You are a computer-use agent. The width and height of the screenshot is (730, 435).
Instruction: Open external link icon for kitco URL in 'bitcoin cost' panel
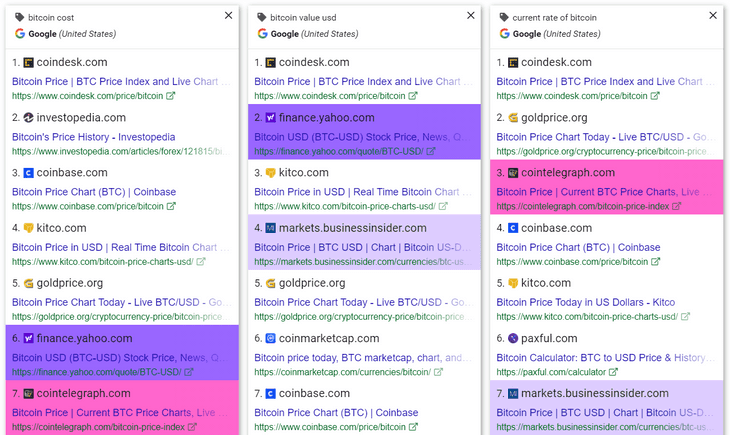201,261
